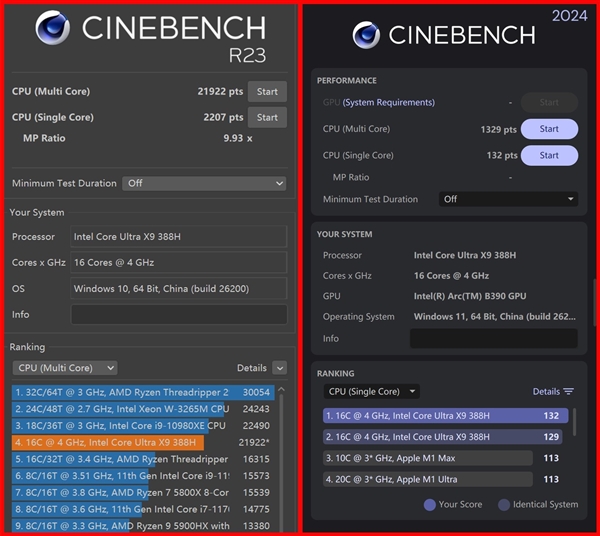Open the Details filter icon in Cinebench 2024
Screen dimensions: 600x536
[568, 392]
